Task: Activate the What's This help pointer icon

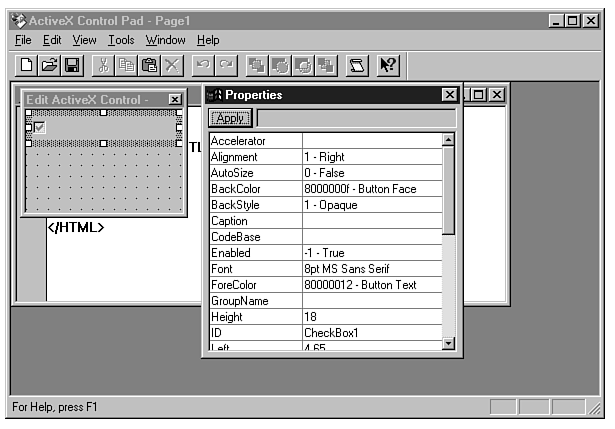Action: pyautogui.click(x=388, y=66)
